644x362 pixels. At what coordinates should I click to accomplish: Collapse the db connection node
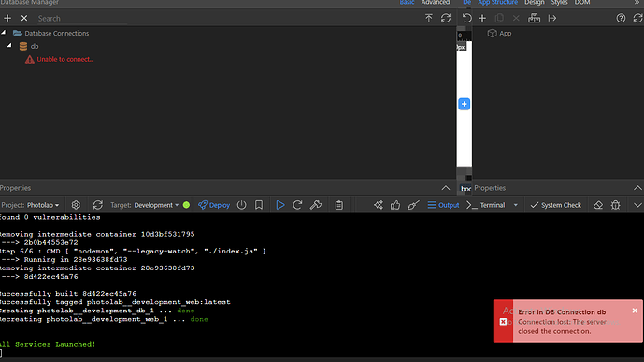click(9, 45)
